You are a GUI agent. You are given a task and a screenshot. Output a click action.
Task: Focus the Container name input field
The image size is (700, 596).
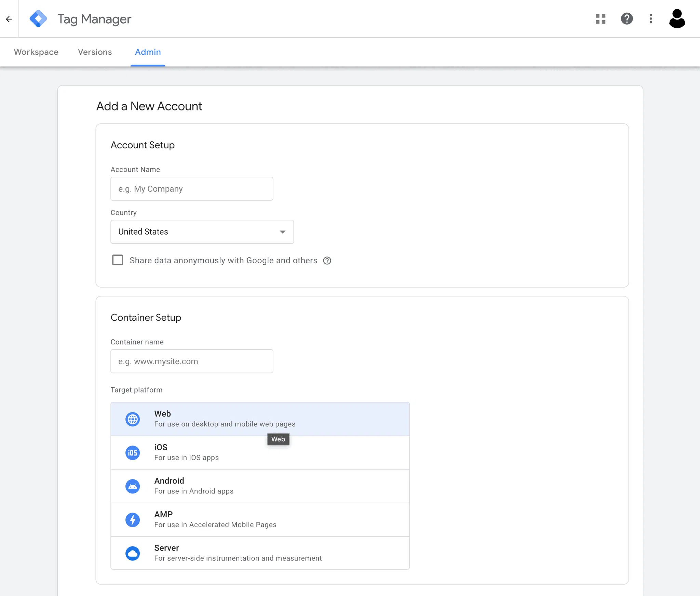[x=192, y=361]
